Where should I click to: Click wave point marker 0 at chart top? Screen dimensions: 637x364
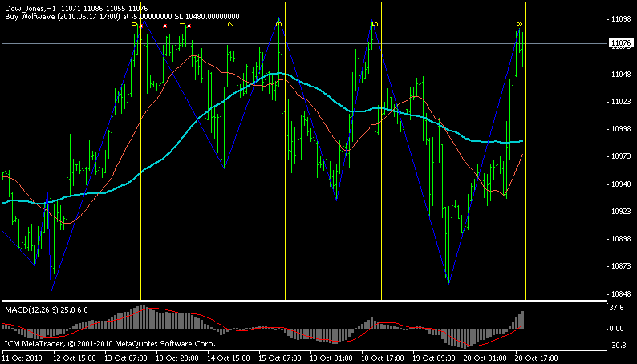click(136, 25)
